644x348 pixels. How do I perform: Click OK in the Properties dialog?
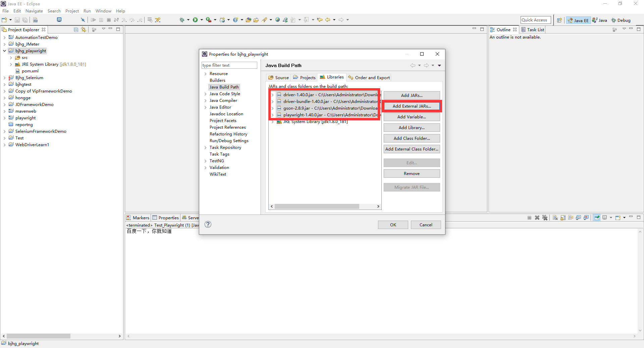click(x=393, y=225)
